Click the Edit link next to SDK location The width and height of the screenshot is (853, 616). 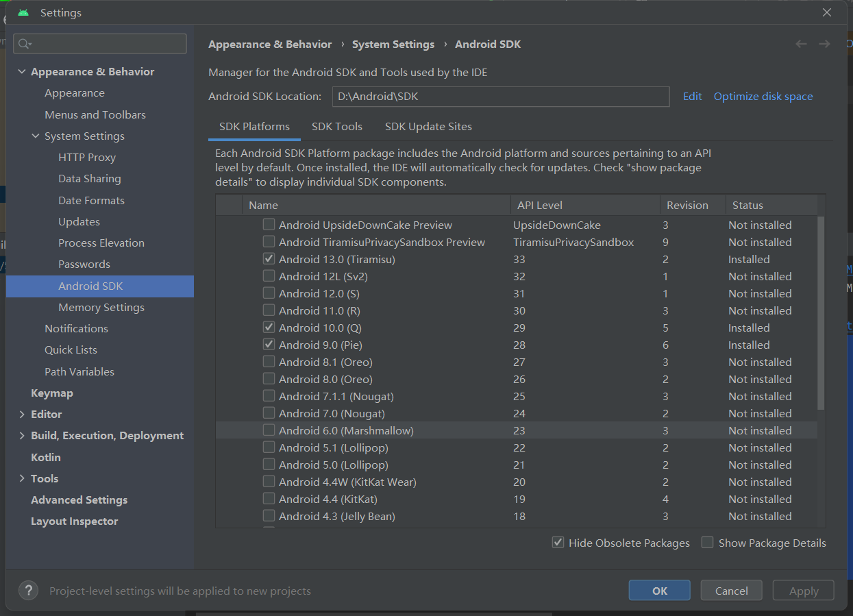point(692,96)
